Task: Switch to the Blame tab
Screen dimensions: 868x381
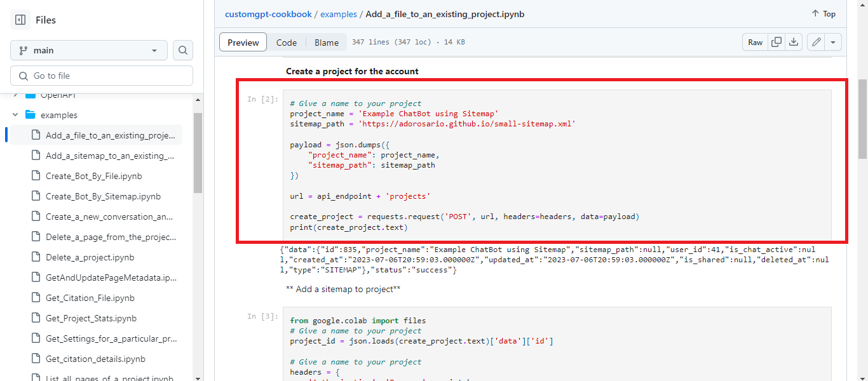Action: point(326,42)
